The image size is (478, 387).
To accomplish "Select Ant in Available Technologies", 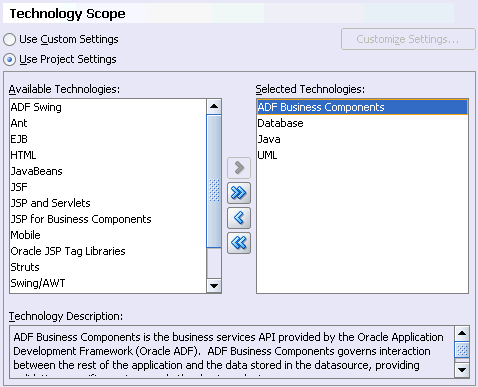I will coord(108,123).
